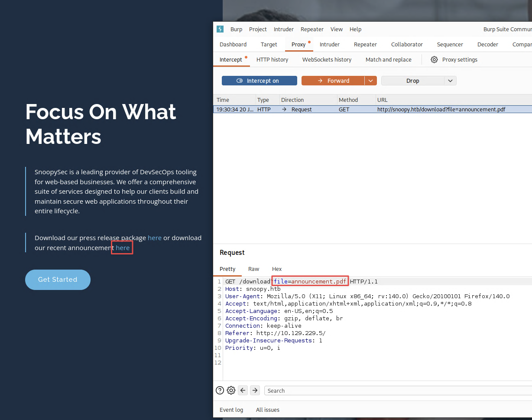Select the Raw request view tab
Screen dimensions: 532x420
click(254, 269)
